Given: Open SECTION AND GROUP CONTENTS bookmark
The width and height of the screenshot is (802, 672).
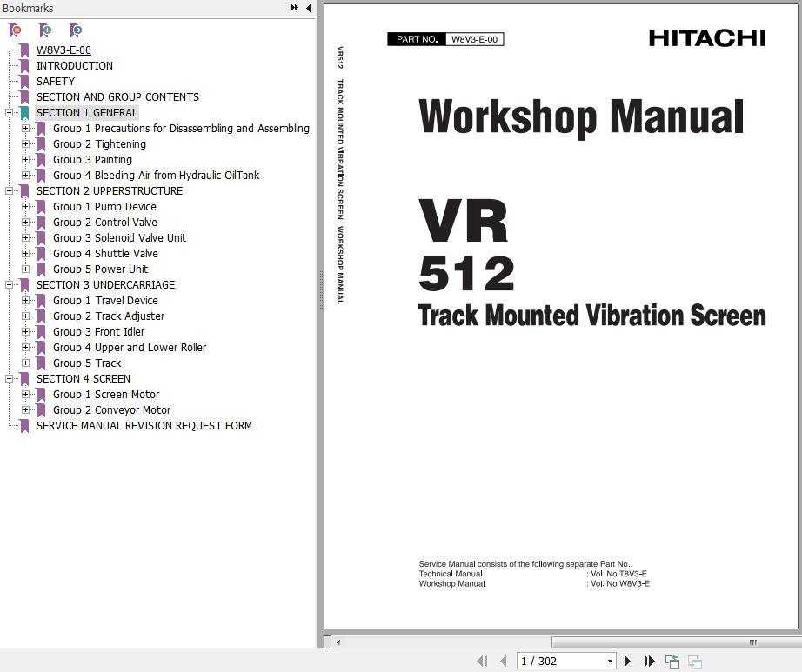Looking at the screenshot, I should pyautogui.click(x=117, y=97).
